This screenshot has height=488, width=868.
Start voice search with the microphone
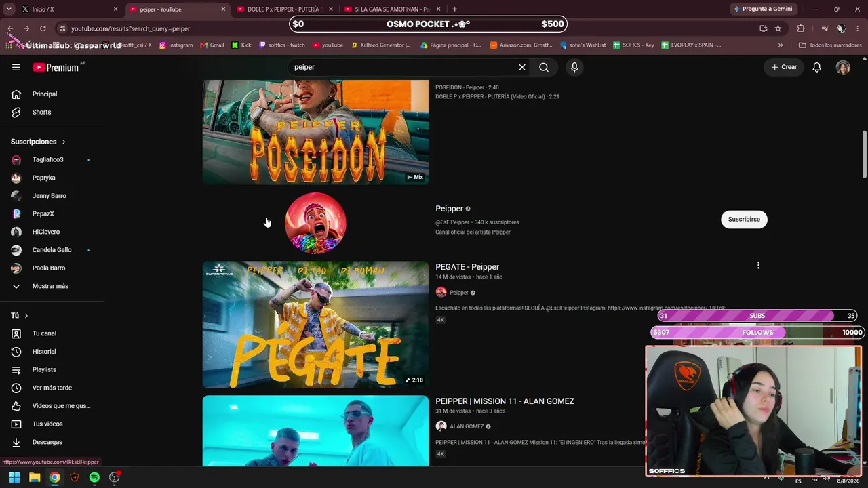pyautogui.click(x=574, y=67)
